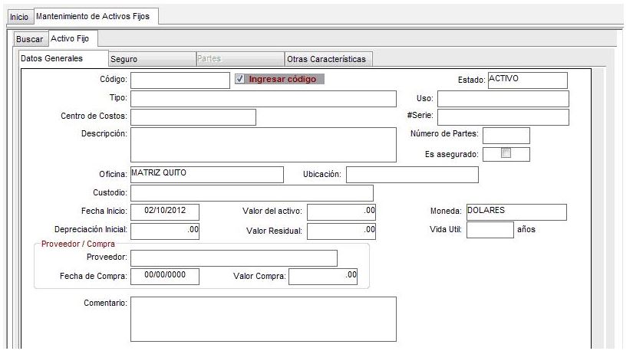This screenshot has height=364, width=633.
Task: Click inside the Comentario text area
Action: pyautogui.click(x=263, y=318)
